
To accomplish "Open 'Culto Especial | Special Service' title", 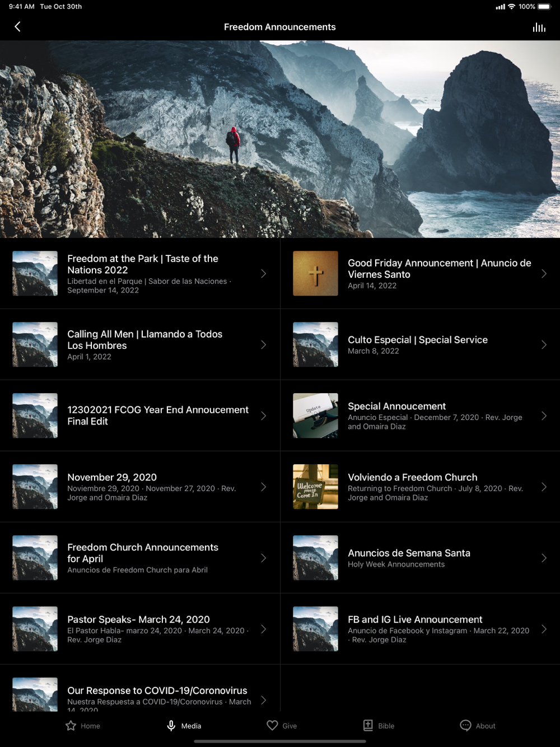I will coord(418,340).
